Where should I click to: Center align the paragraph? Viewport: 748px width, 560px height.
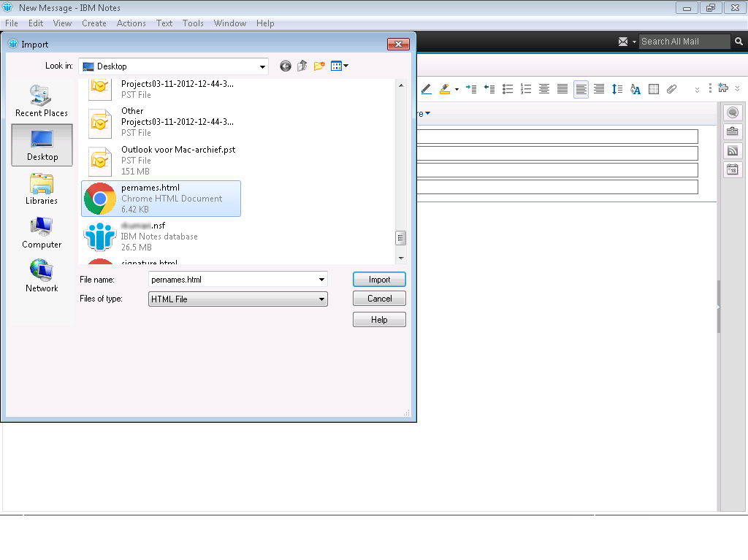(544, 89)
